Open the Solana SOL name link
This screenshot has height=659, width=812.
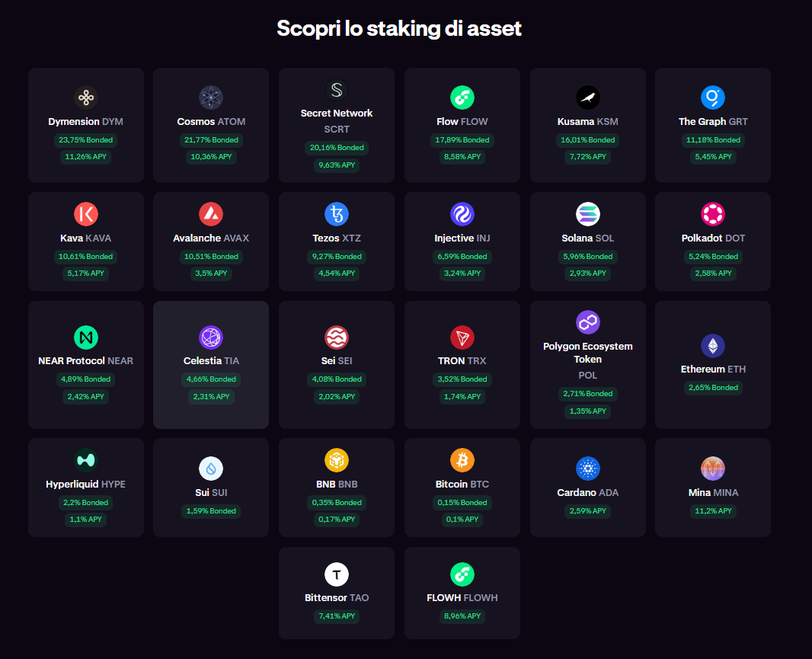click(x=588, y=238)
